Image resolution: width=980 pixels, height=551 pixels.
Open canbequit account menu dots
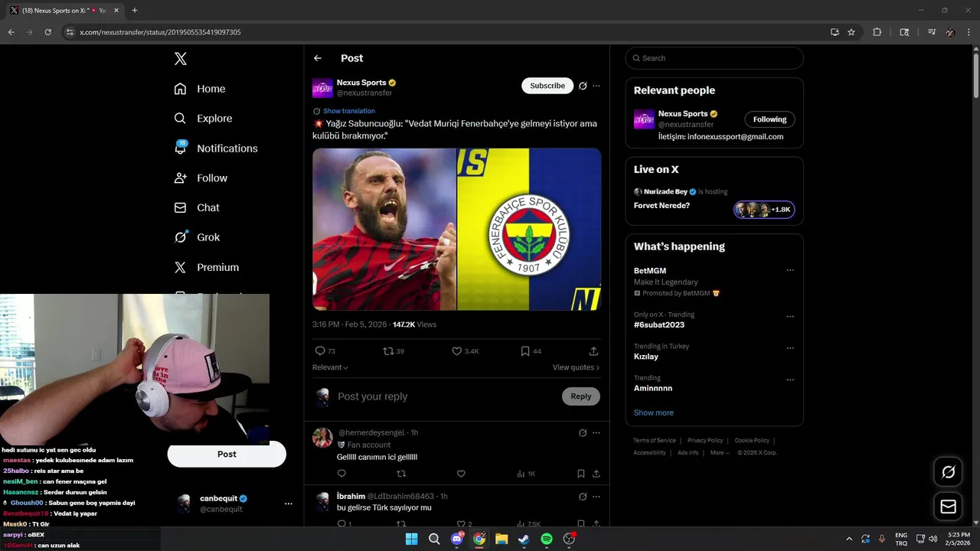[289, 504]
